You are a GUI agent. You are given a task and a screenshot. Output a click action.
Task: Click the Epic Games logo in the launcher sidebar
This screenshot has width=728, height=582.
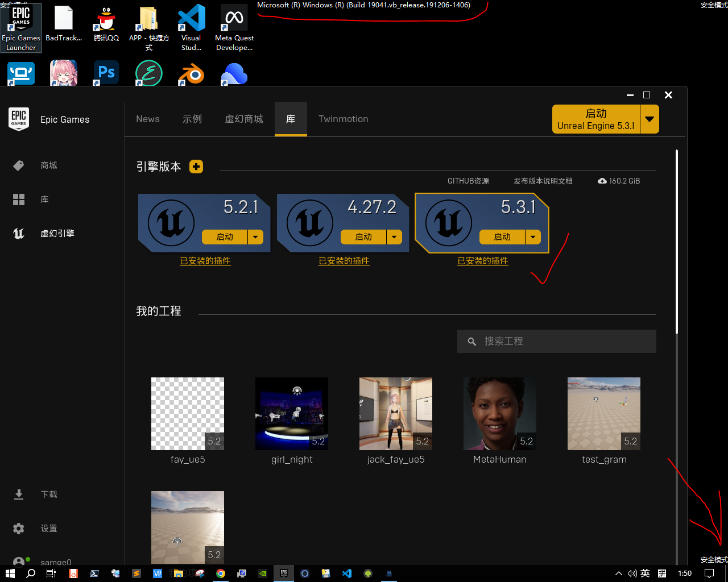(19, 119)
